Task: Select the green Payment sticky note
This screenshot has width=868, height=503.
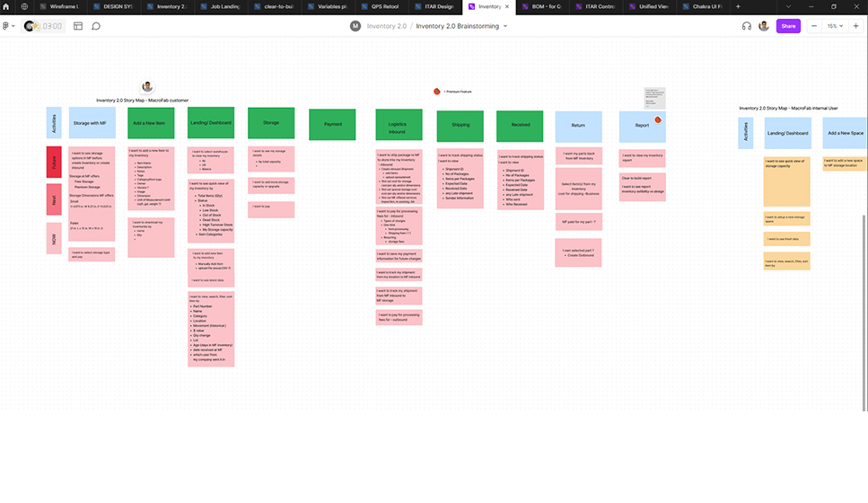Action: point(332,125)
